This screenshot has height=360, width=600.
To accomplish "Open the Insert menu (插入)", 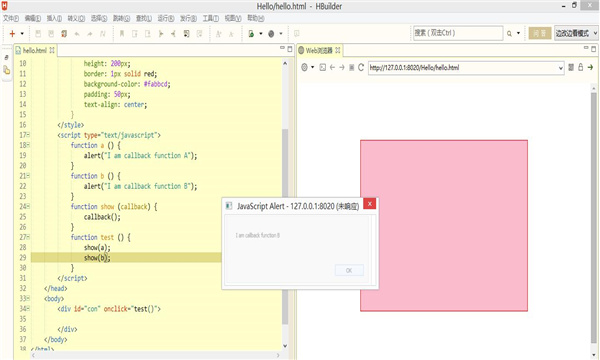I will pos(54,18).
